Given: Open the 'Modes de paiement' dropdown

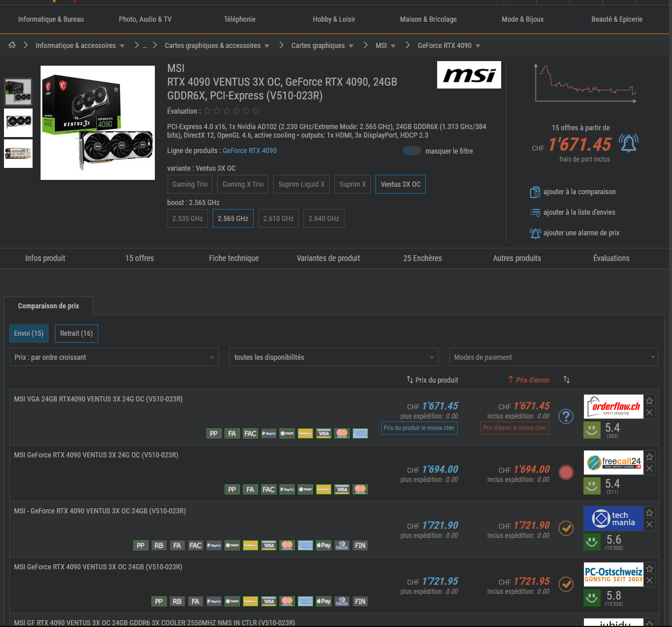Looking at the screenshot, I should click(553, 357).
